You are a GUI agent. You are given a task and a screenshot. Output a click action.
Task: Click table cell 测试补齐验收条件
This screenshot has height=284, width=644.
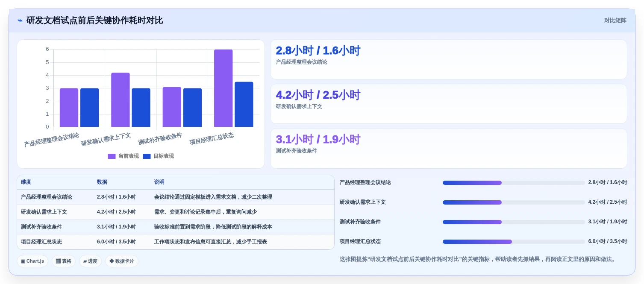41,227
